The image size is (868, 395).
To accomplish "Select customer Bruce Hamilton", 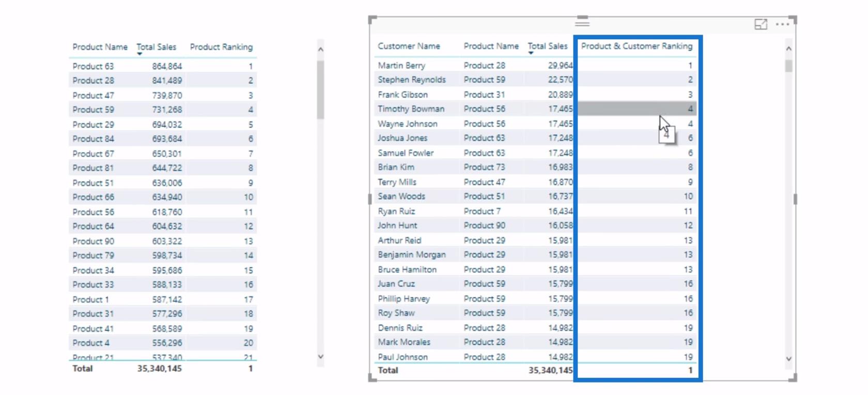I will tap(407, 270).
